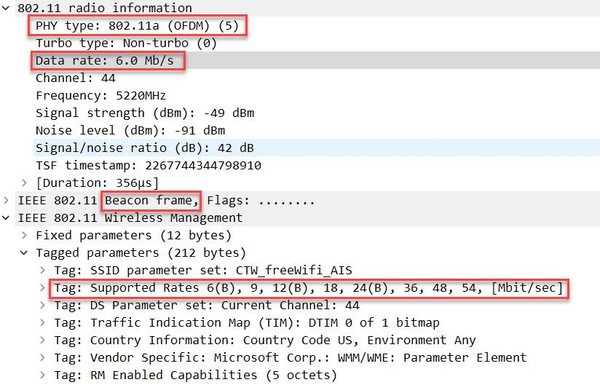Image resolution: width=600 pixels, height=384 pixels.
Task: Select the Country Code US row
Action: [x=265, y=340]
